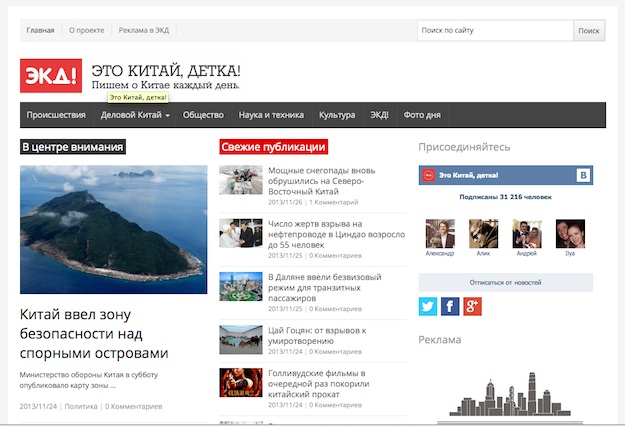Image resolution: width=625 pixels, height=426 pixels.
Task: Open article Цай Гоцян: от взрывов
Action: (x=317, y=336)
